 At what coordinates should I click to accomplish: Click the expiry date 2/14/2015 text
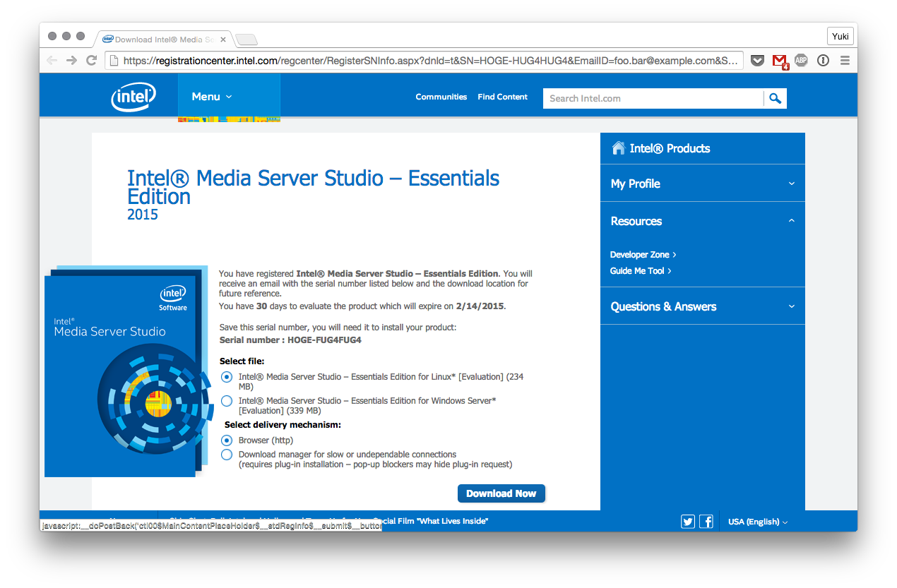click(x=480, y=306)
